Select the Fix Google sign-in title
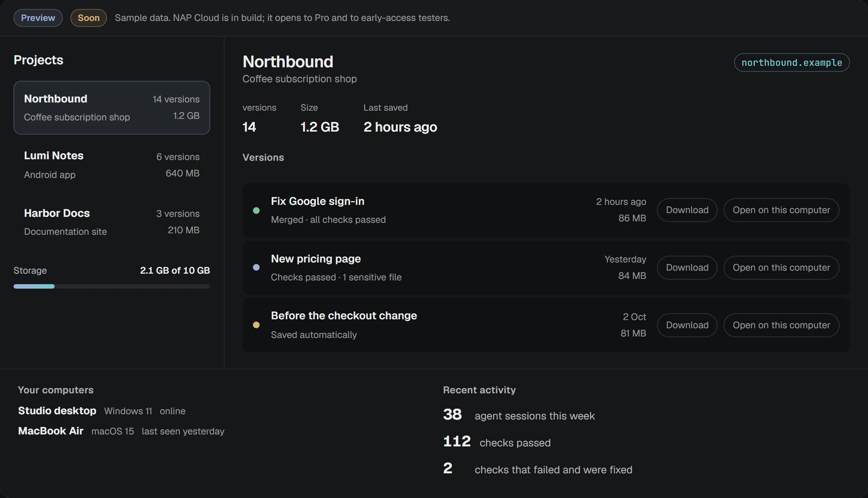 pos(317,201)
